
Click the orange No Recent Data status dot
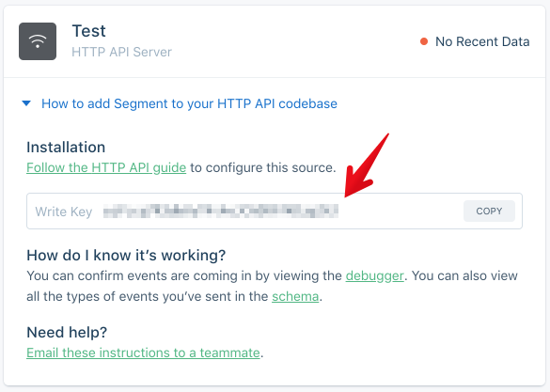coord(424,41)
